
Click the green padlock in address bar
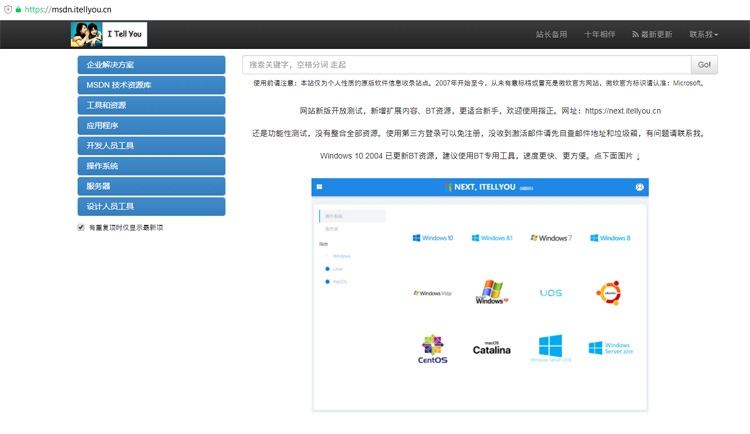pyautogui.click(x=18, y=9)
